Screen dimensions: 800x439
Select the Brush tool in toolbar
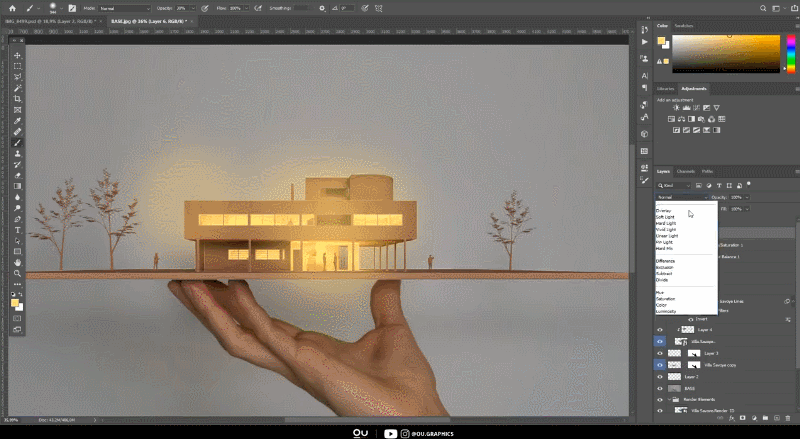coord(18,143)
